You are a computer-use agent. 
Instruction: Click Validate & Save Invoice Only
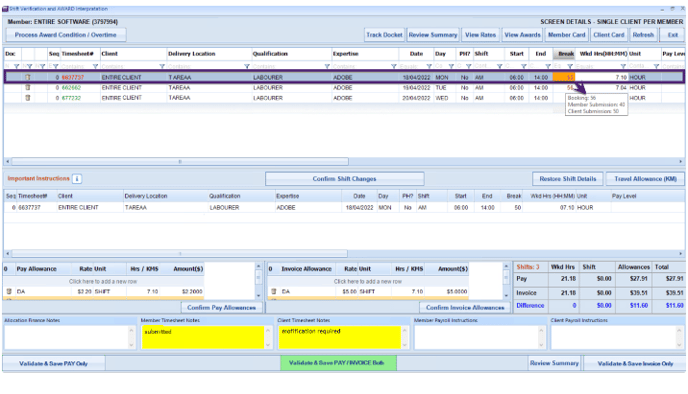[x=635, y=363]
